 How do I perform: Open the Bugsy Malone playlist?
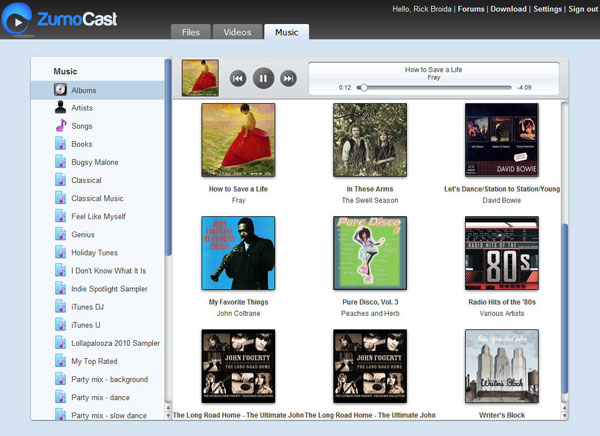[x=93, y=162]
